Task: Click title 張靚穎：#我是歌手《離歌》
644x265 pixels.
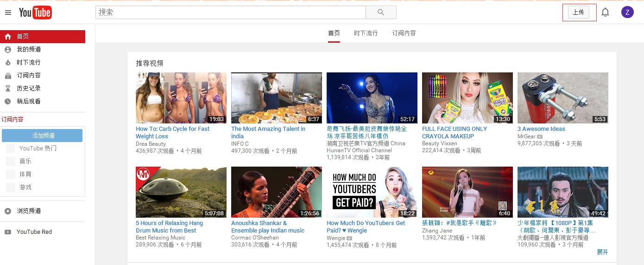Action: tap(460, 223)
